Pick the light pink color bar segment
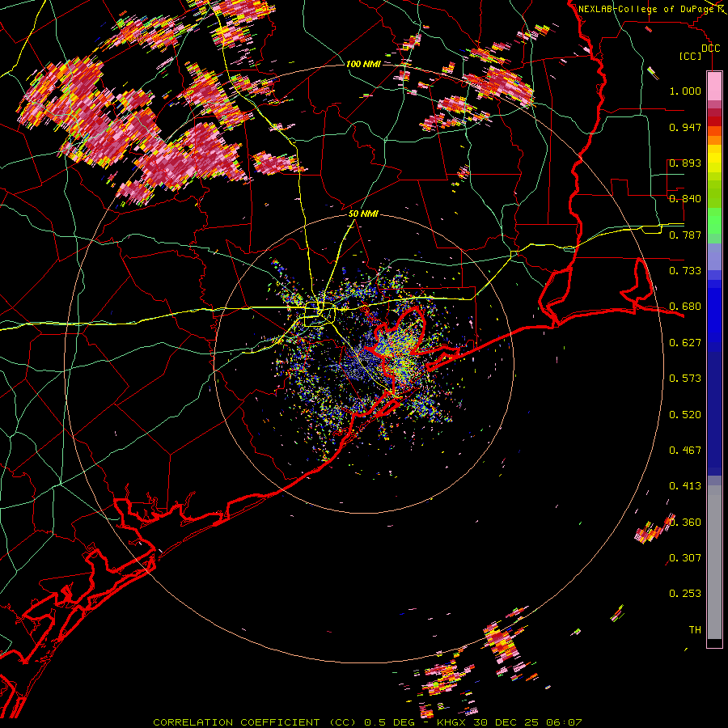728x728 pixels. click(x=714, y=86)
